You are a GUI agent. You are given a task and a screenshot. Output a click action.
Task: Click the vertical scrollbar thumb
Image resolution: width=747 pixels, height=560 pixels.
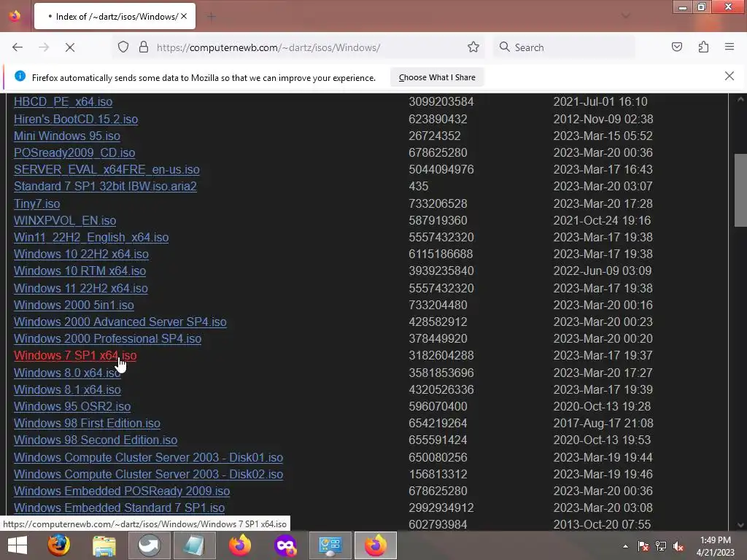coord(740,190)
